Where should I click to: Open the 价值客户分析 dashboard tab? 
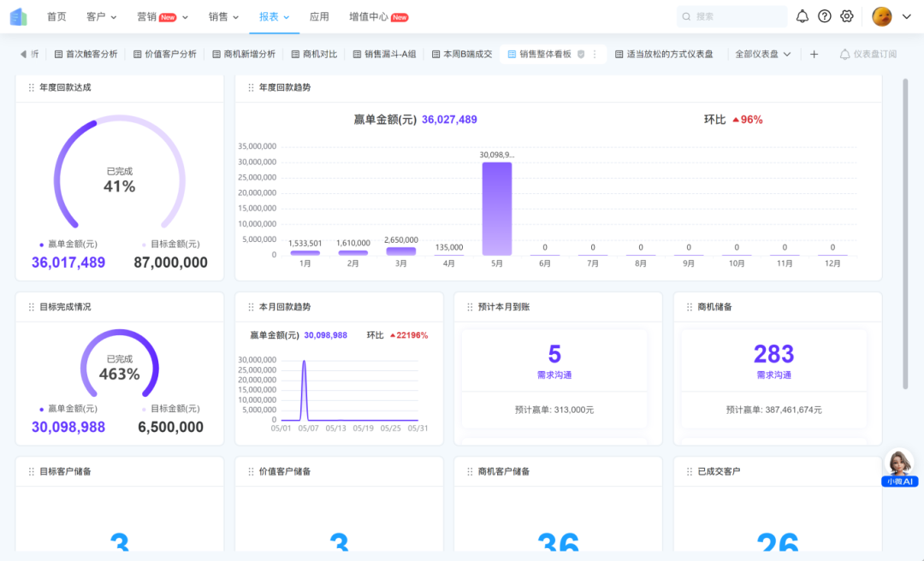tap(164, 54)
